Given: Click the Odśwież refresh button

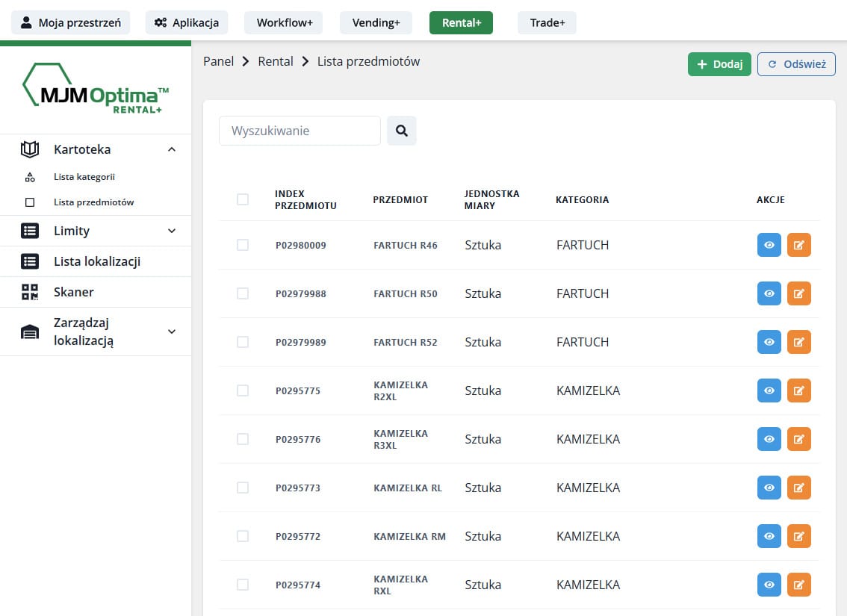Looking at the screenshot, I should pyautogui.click(x=796, y=64).
